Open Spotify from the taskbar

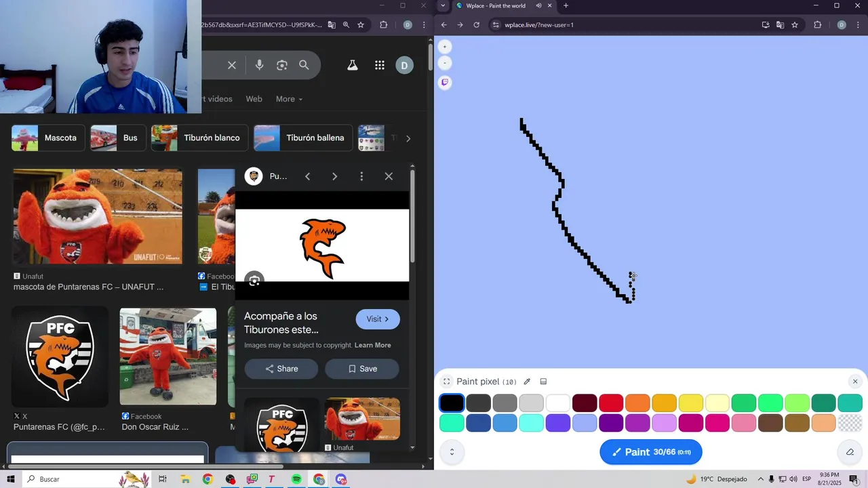tap(296, 479)
